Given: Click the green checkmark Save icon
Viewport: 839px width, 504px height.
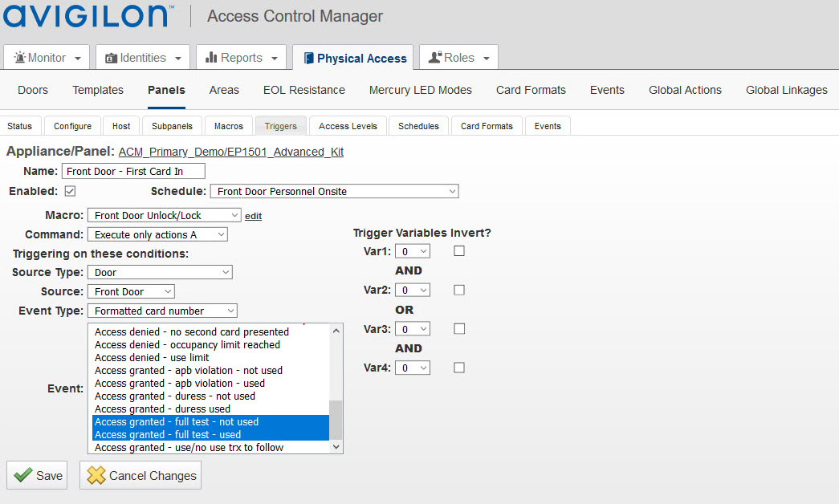Looking at the screenshot, I should coord(23,475).
